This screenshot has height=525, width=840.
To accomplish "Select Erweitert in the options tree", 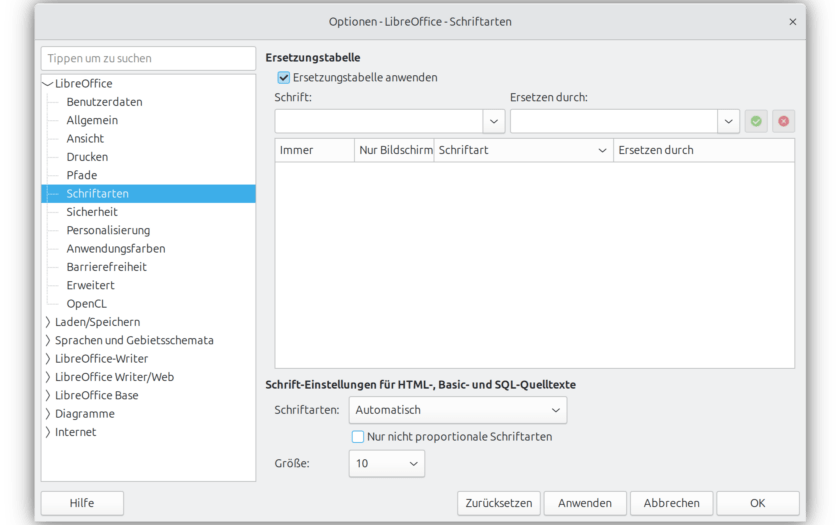I will [91, 286].
